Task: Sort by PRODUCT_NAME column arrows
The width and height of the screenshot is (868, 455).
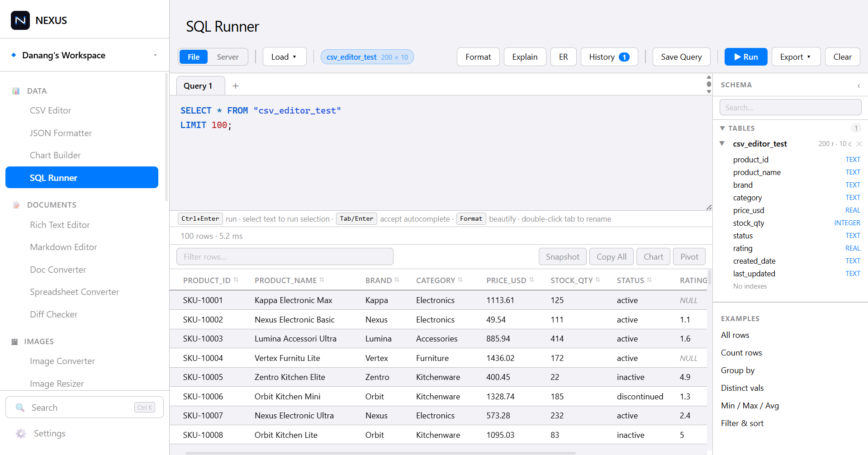Action: 322,280
